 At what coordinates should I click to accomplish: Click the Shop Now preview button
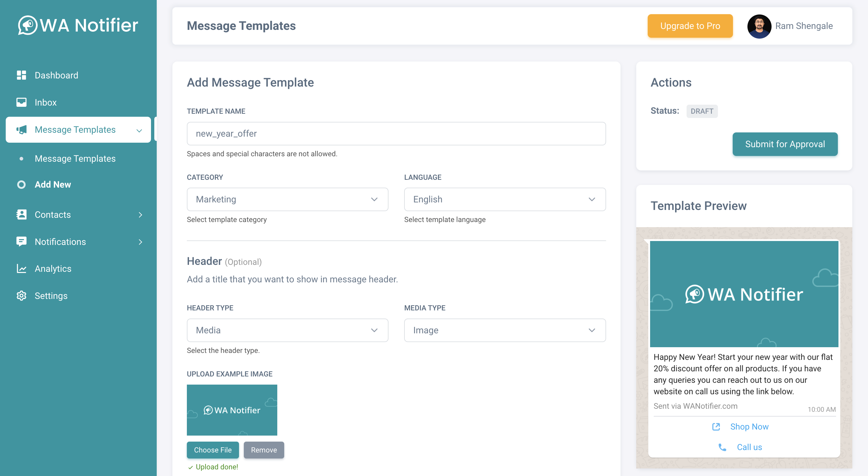coord(740,427)
